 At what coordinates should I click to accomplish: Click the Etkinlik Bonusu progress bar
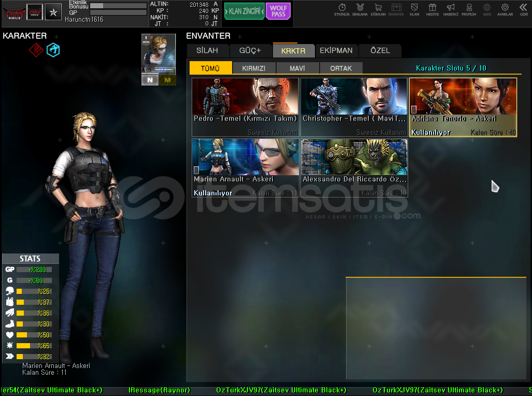pos(118,6)
